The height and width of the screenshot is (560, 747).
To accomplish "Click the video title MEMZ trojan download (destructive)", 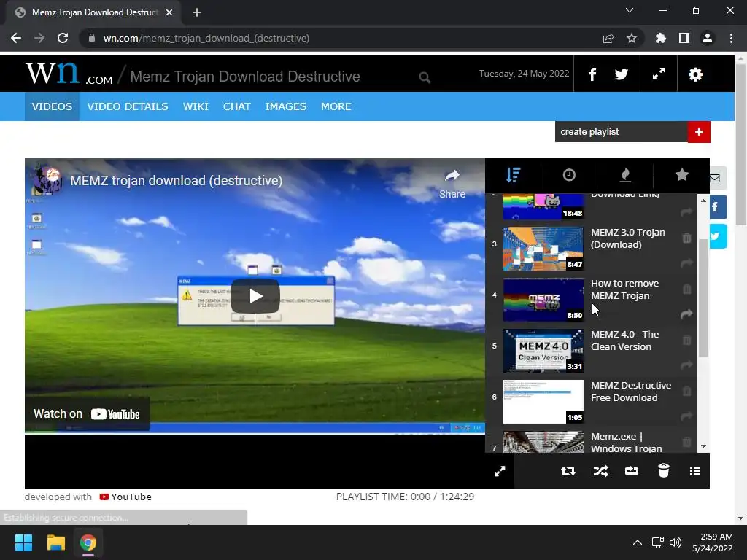I will [x=177, y=181].
